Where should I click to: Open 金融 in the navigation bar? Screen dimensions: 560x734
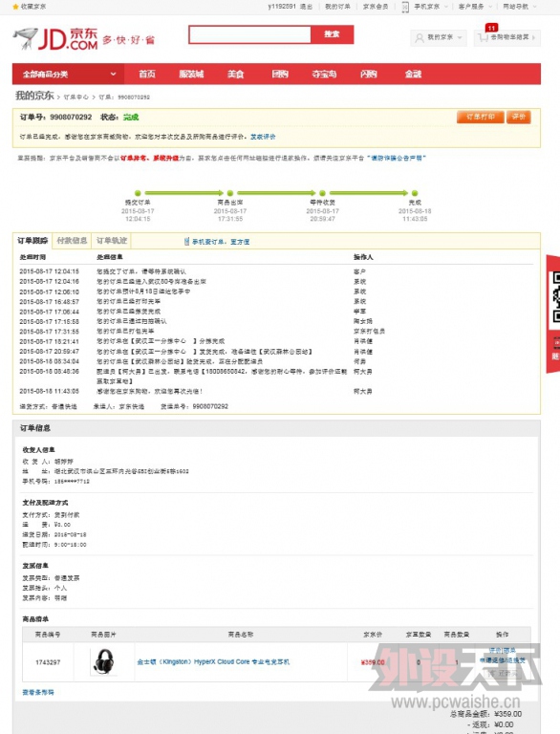413,74
